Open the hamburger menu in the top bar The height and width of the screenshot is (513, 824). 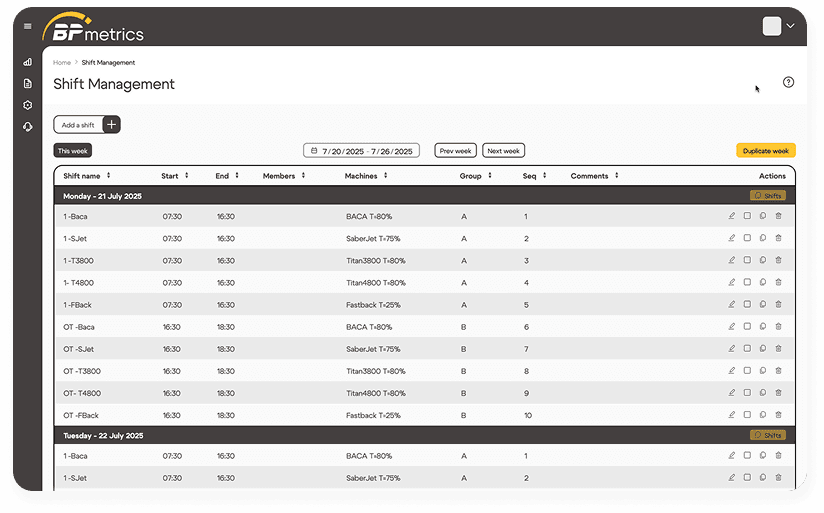(27, 26)
